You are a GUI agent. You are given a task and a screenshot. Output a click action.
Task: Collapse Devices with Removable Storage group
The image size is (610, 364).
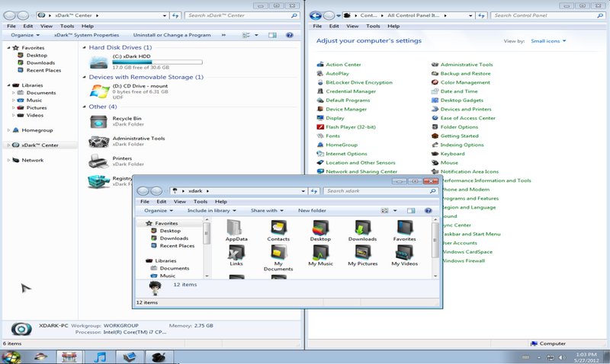(x=84, y=77)
